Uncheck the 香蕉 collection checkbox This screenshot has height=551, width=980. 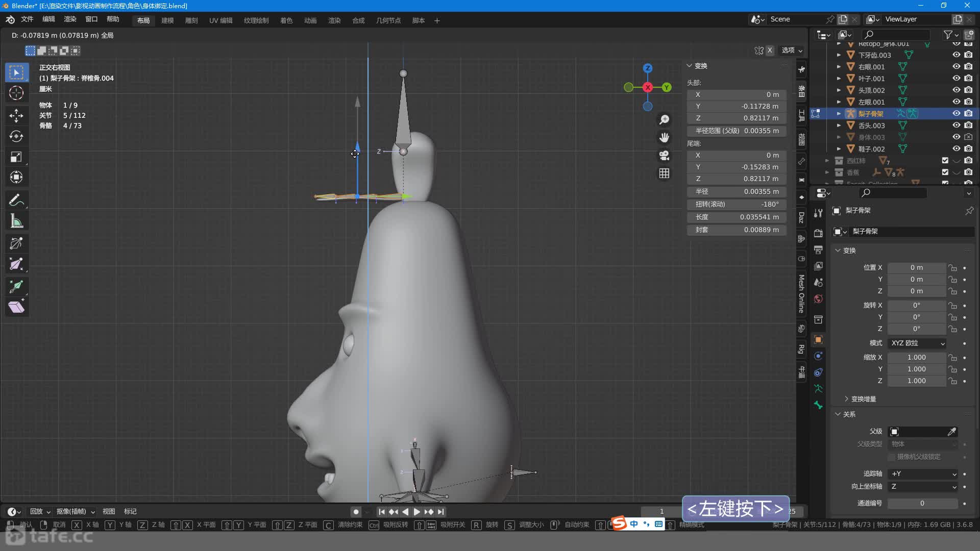point(945,172)
